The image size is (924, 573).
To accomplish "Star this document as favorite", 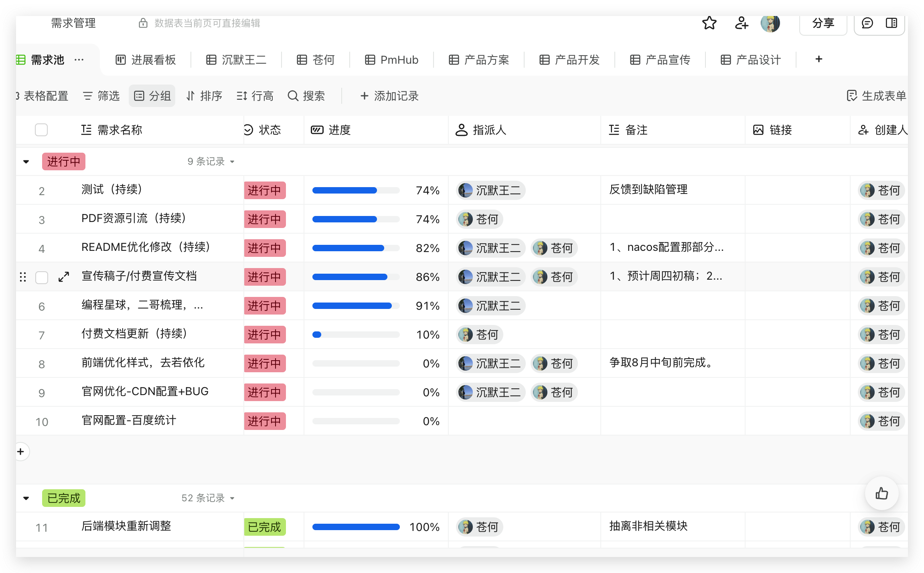I will pos(709,23).
